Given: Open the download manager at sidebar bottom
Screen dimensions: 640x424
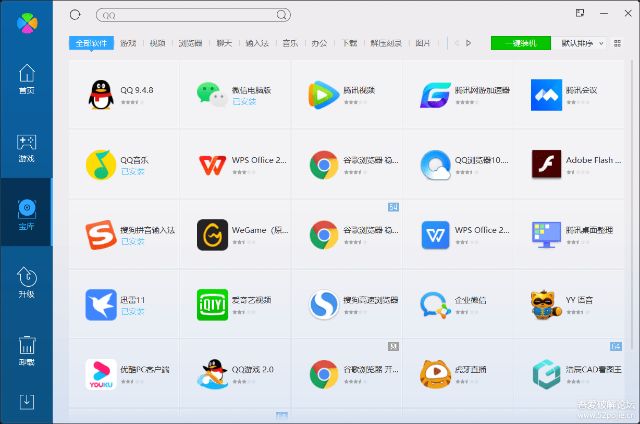Looking at the screenshot, I should [x=27, y=402].
